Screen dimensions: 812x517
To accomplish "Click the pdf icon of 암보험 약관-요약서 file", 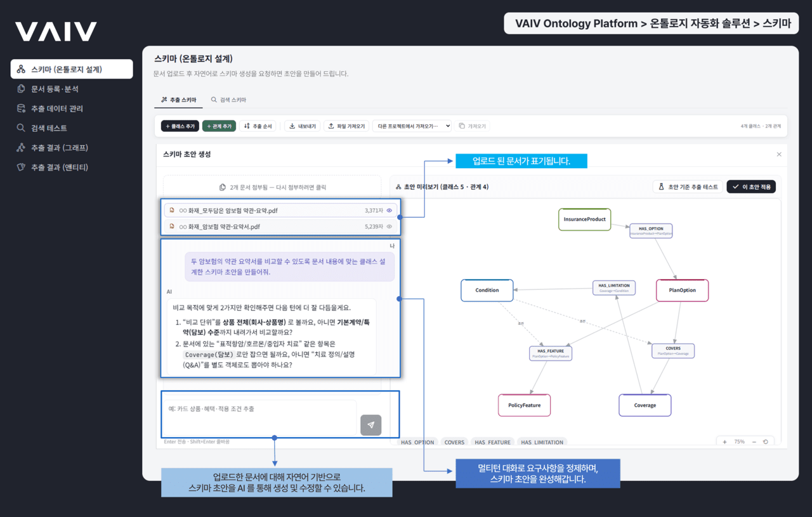I will coord(172,226).
